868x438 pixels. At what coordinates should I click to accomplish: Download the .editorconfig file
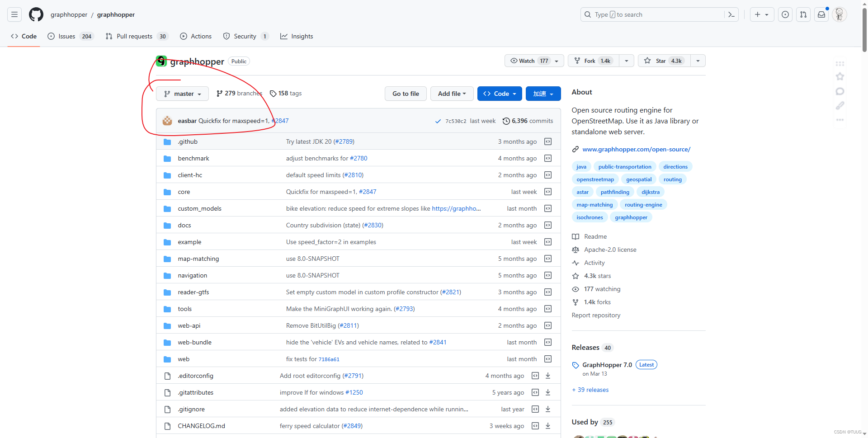pyautogui.click(x=548, y=376)
